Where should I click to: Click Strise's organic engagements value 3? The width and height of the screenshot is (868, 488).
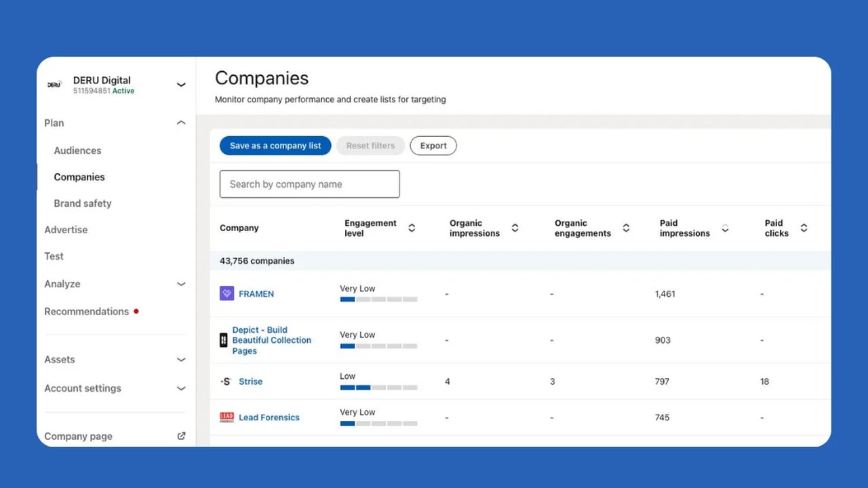coord(553,382)
